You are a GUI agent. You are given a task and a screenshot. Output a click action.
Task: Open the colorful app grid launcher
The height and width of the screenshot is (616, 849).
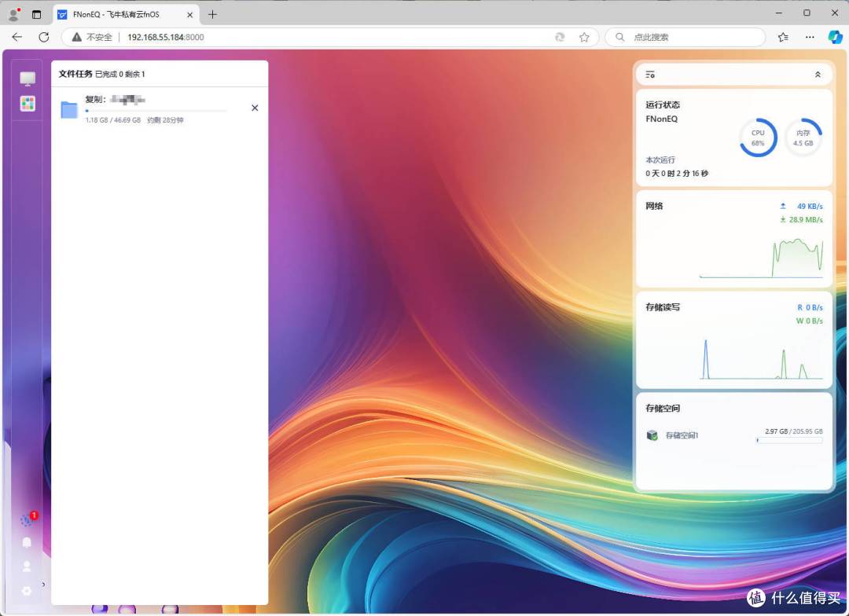[28, 104]
